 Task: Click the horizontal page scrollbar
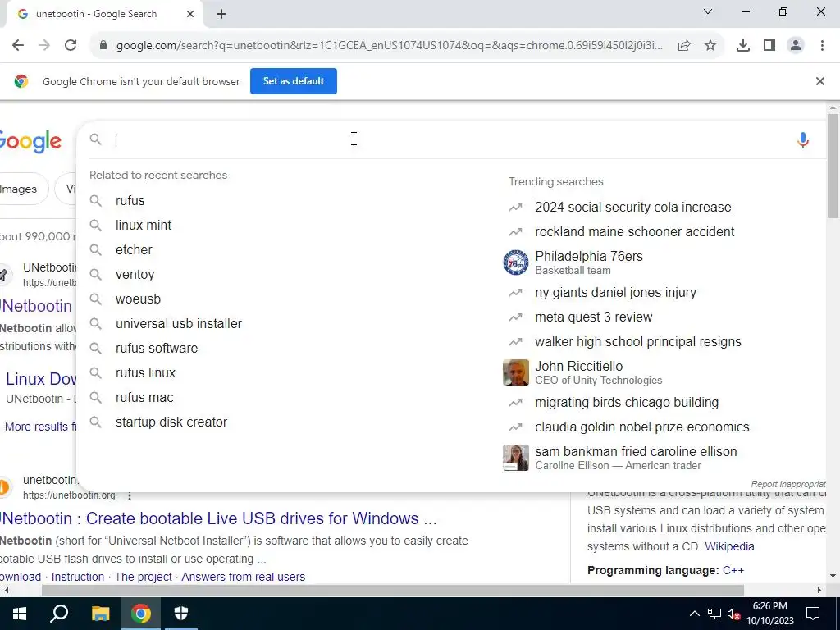[x=393, y=591]
